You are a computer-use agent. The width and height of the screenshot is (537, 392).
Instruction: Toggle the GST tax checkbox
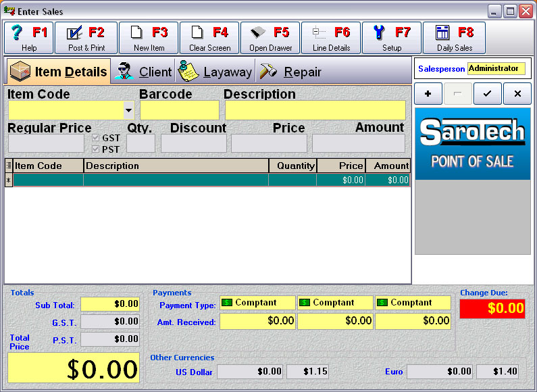tap(96, 138)
